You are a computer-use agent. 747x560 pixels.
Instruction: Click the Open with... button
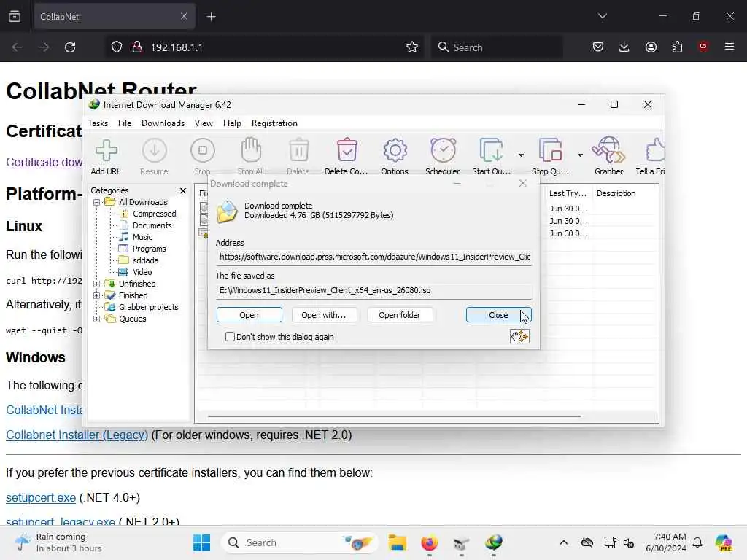click(x=323, y=315)
